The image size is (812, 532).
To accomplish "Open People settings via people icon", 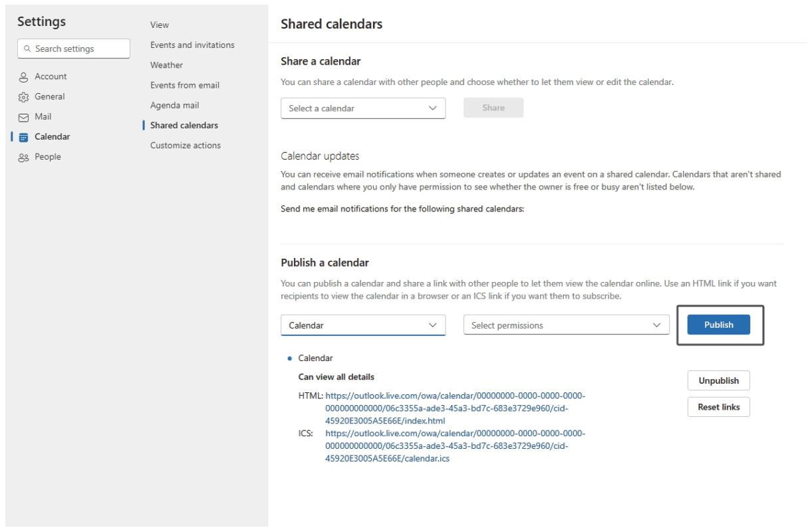I will coord(23,156).
